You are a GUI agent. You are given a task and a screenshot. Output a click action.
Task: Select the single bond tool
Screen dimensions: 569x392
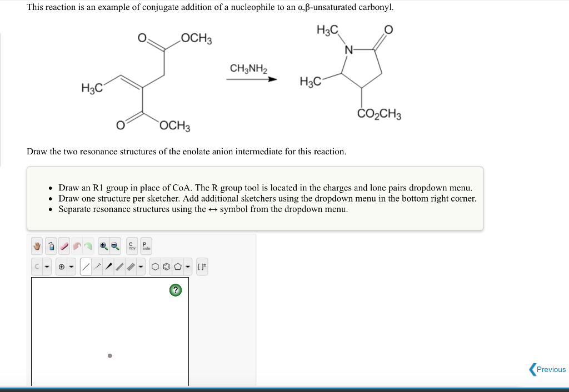tap(85, 266)
